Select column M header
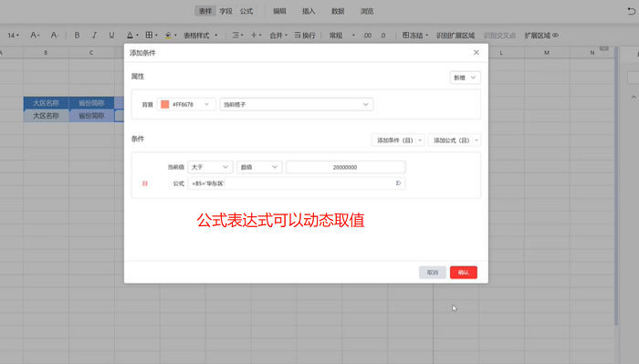The width and height of the screenshot is (639, 364). (547, 53)
